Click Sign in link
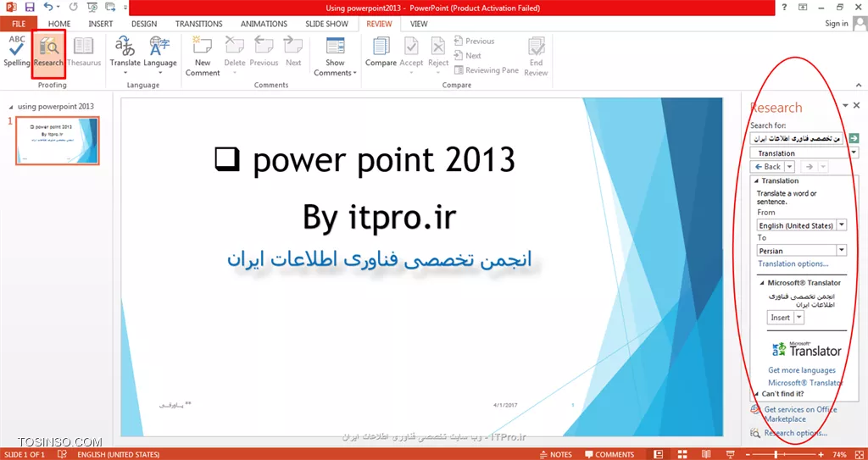 [x=836, y=24]
